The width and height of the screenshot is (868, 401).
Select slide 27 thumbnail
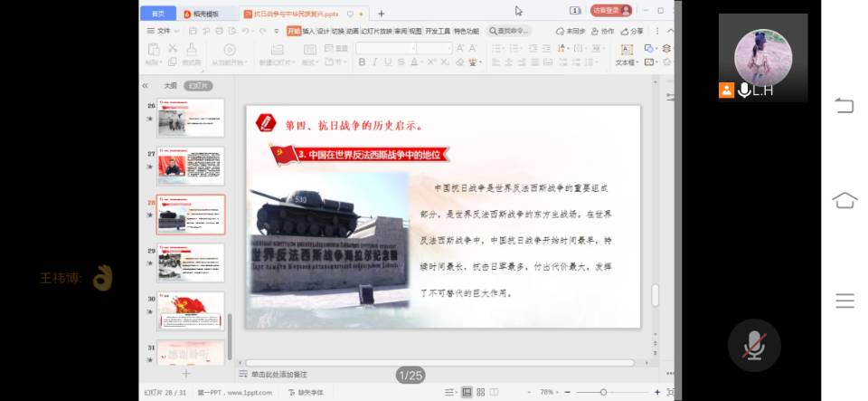pyautogui.click(x=191, y=166)
